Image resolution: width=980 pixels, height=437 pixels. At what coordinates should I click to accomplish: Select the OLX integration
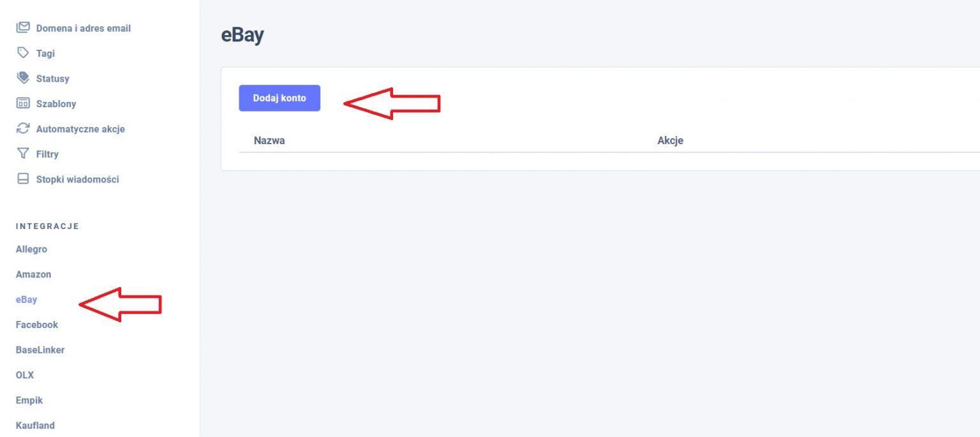click(24, 375)
